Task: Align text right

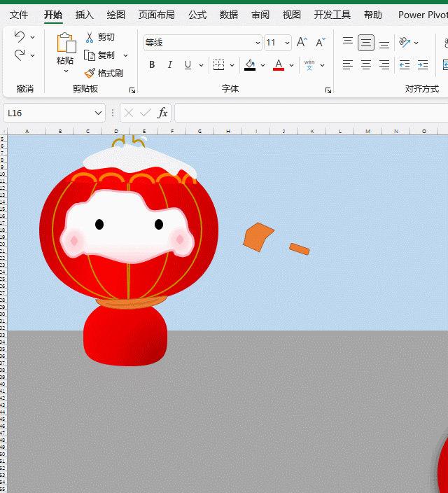Action: pyautogui.click(x=384, y=64)
